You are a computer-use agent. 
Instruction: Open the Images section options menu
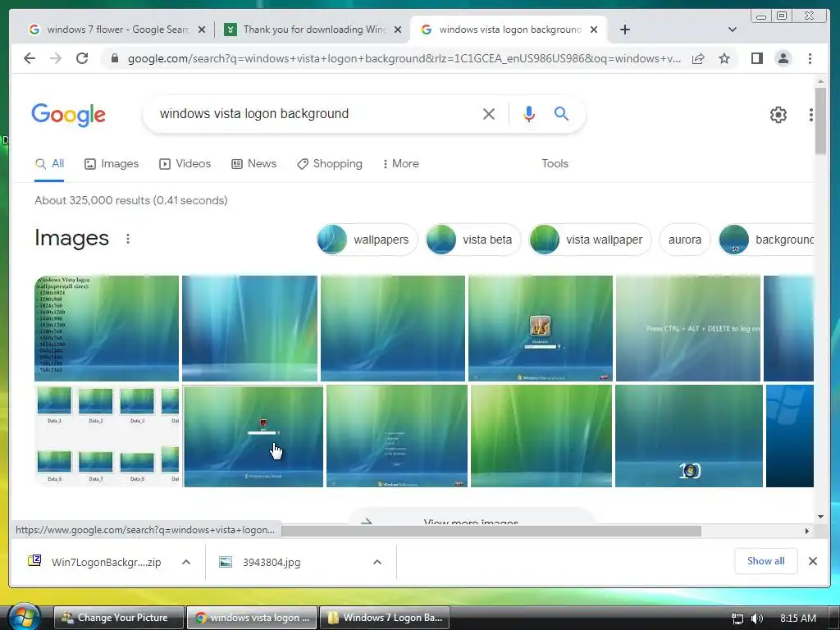pos(127,239)
